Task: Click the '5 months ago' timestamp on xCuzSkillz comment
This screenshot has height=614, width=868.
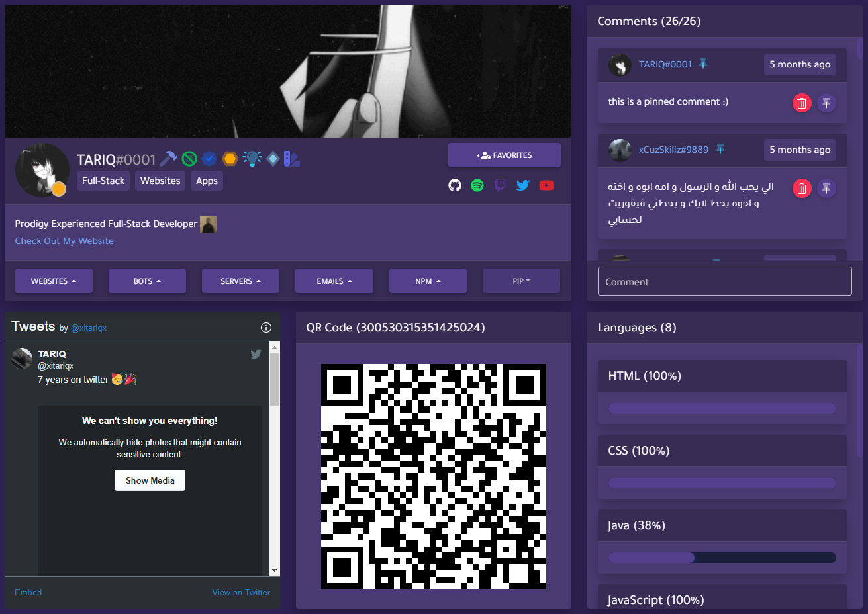Action: tap(800, 150)
